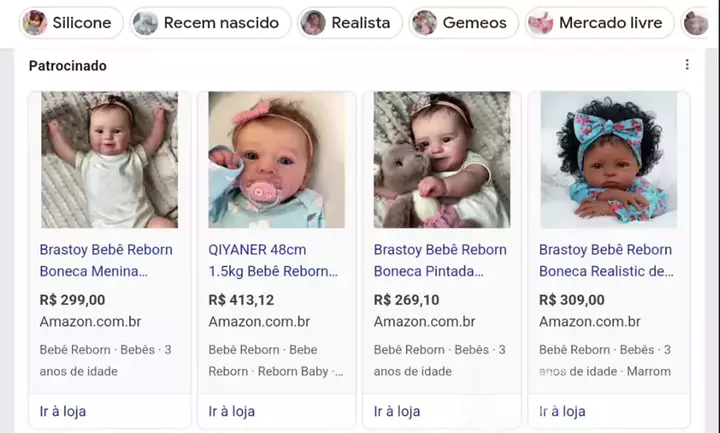
Task: Select the Recem nascido filter chip
Action: tap(211, 23)
